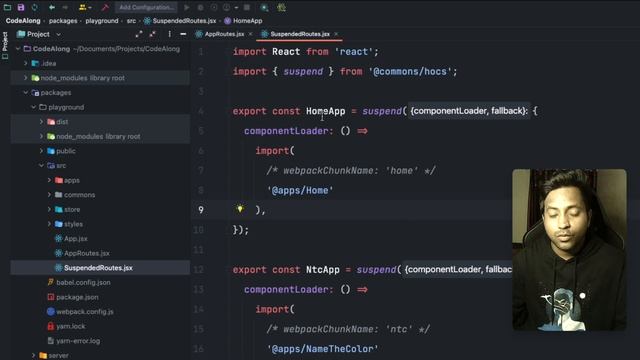Image resolution: width=640 pixels, height=360 pixels.
Task: Click src in the breadcrumb bar
Action: pyautogui.click(x=131, y=21)
